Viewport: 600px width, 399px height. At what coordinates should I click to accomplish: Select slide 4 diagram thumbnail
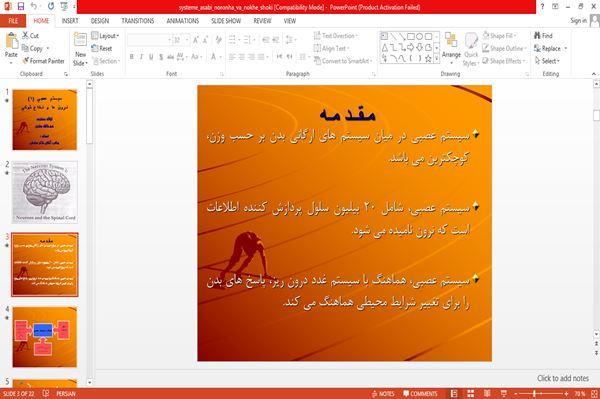tap(44, 337)
